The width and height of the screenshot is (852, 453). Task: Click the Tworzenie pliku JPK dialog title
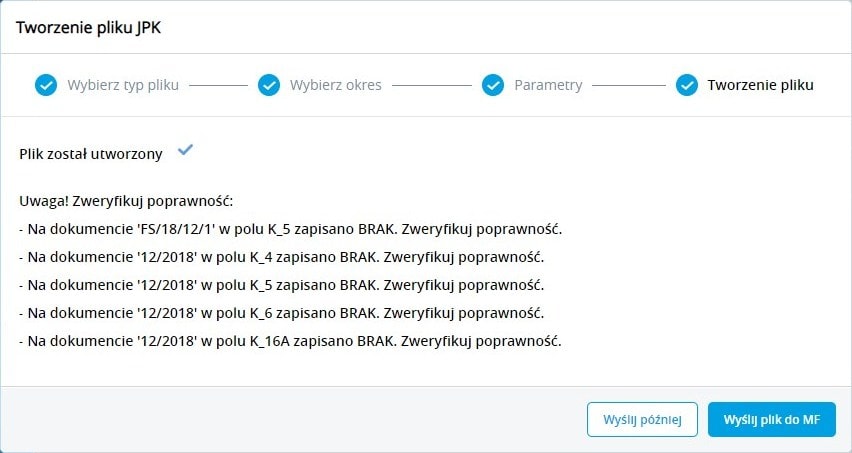pos(89,27)
